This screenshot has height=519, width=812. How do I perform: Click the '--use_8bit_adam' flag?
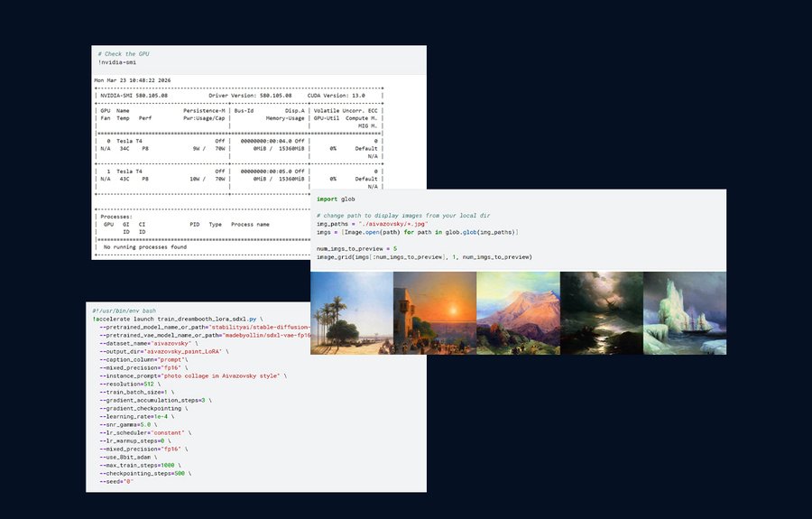(x=128, y=458)
